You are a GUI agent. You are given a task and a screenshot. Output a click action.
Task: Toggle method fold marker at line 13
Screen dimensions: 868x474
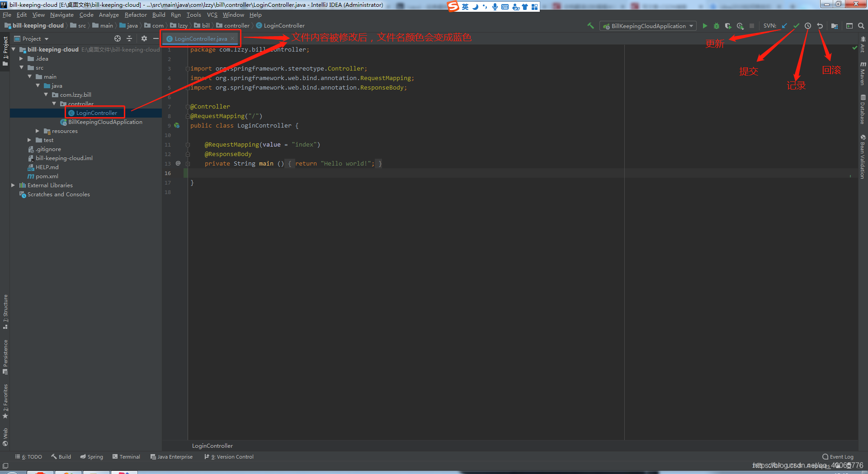coord(188,164)
